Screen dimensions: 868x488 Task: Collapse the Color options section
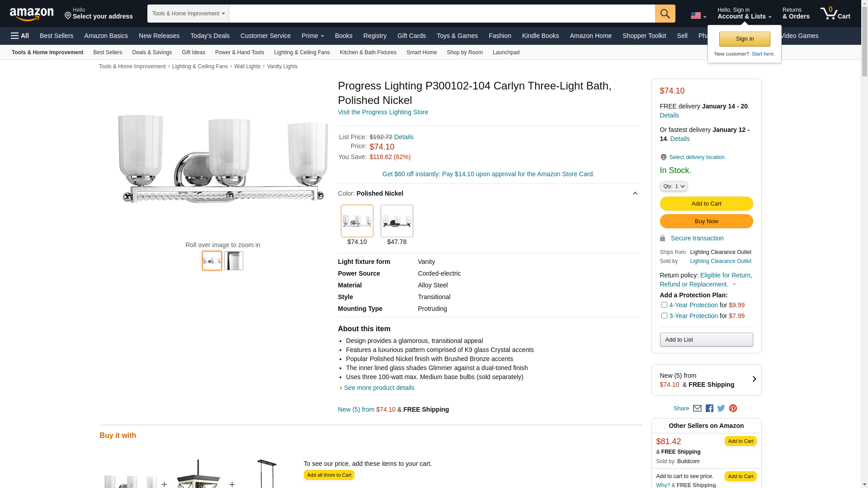(x=635, y=193)
